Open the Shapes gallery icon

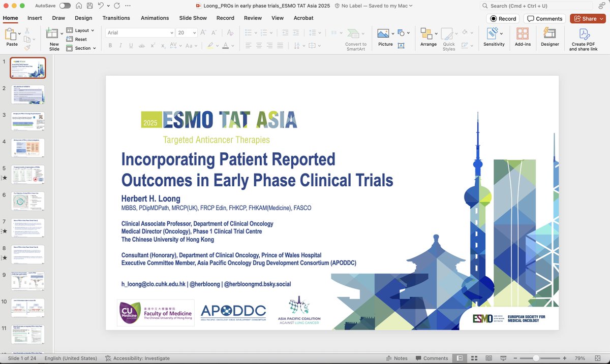click(x=401, y=33)
